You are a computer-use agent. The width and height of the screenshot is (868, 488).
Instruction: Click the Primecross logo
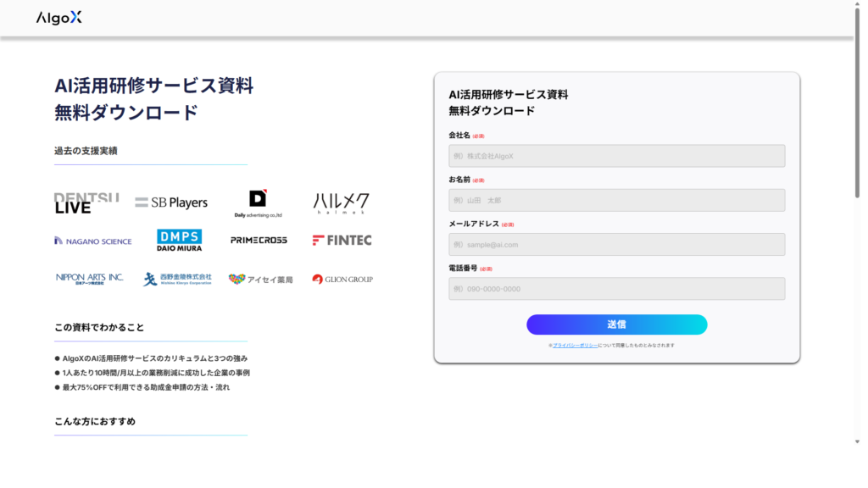[x=259, y=241]
